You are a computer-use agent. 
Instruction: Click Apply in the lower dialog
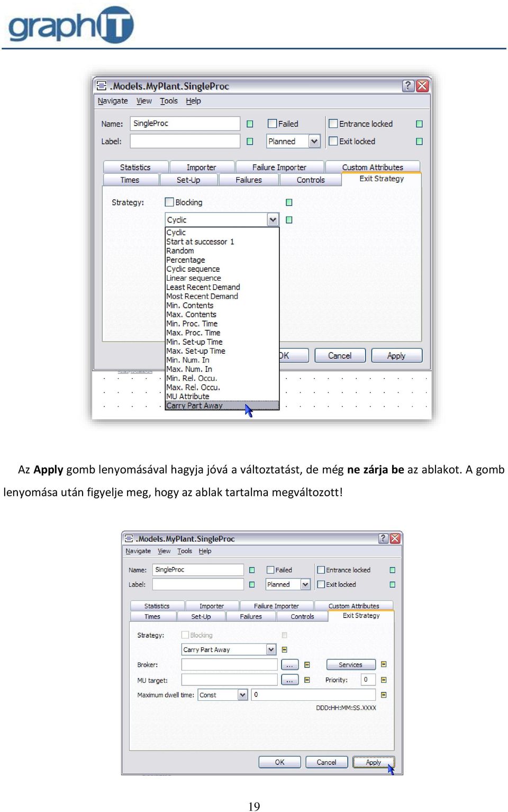coord(374,762)
